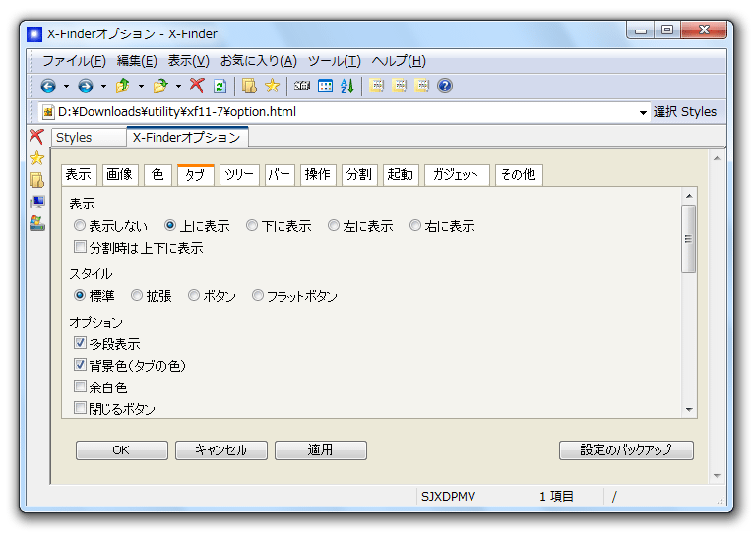Screen dimensions: 756x536
Task: Click the folder with curved green arrow icon
Action: pos(160,86)
